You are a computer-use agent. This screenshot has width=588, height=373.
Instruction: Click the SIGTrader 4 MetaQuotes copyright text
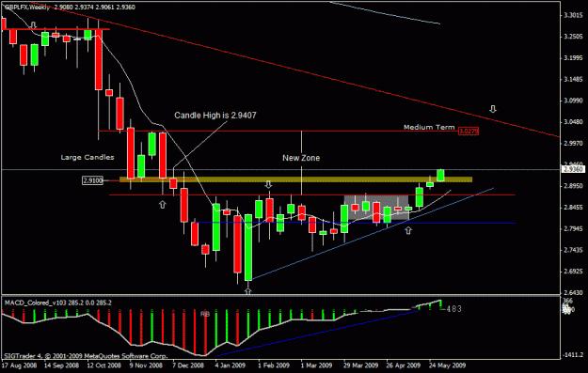point(86,356)
